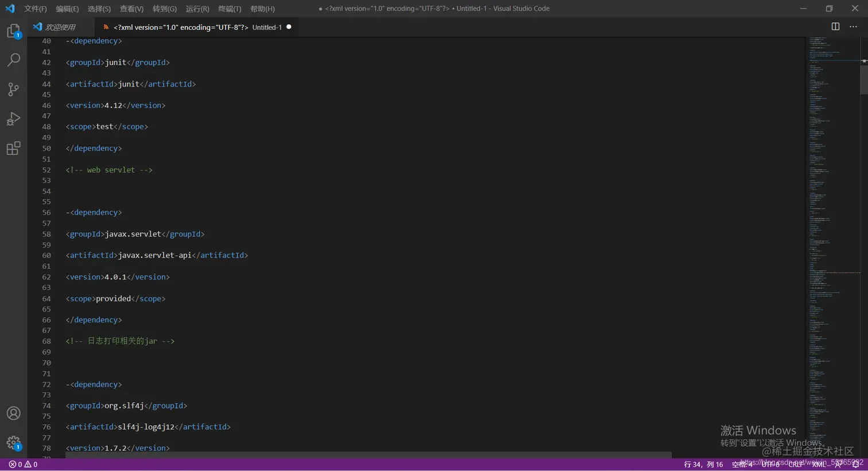Open the 选择(S) menu
Screen dimensions: 868x471
(x=99, y=9)
